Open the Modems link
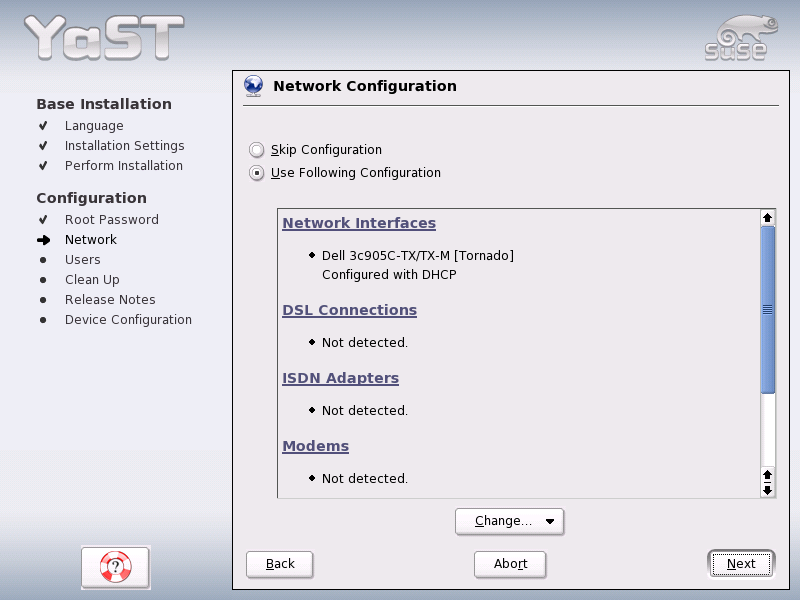Image resolution: width=800 pixels, height=600 pixels. point(315,446)
